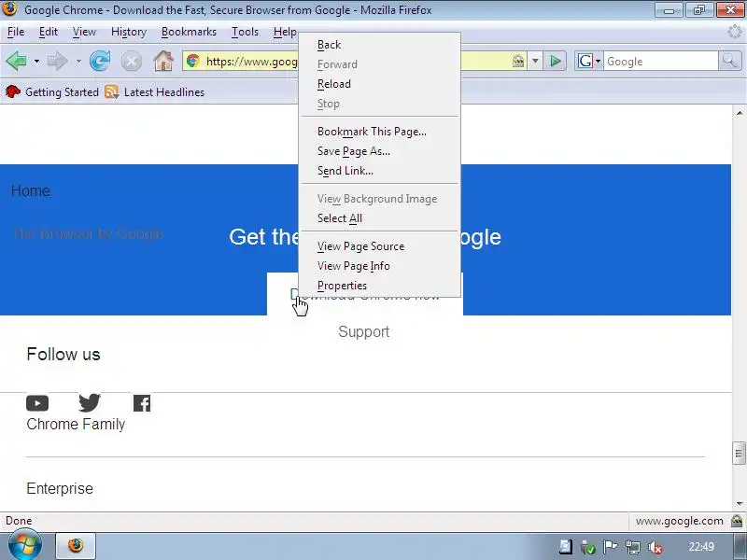Click the Stop loading toolbar icon
Viewport: 747px width, 560px height.
(132, 61)
